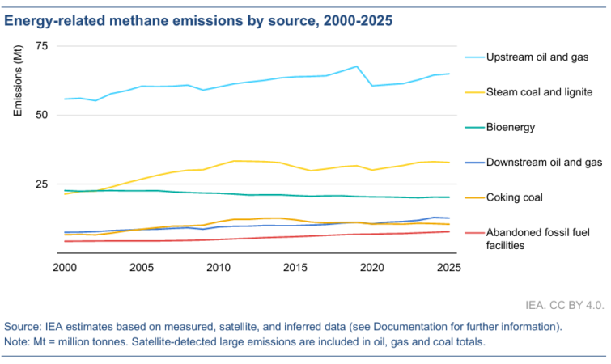Click the 'Emissions (Mt)' y-axis label

coord(18,81)
